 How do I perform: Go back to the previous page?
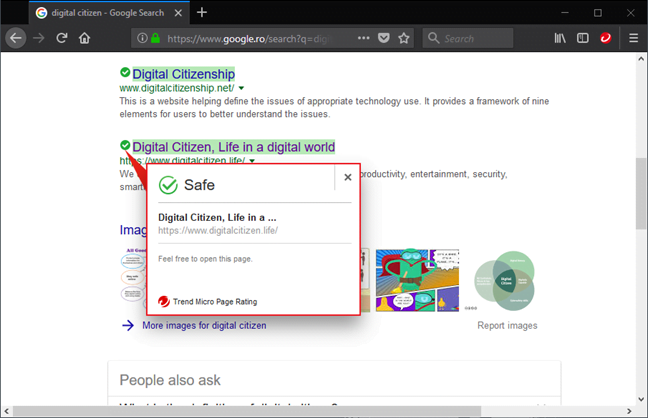[16, 38]
